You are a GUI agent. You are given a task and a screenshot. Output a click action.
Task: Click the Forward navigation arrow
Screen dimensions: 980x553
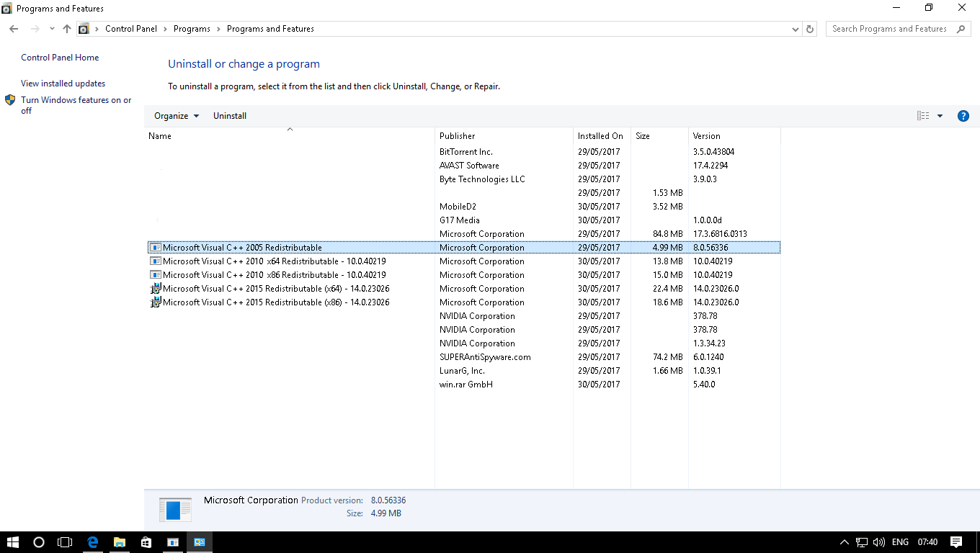coord(35,29)
